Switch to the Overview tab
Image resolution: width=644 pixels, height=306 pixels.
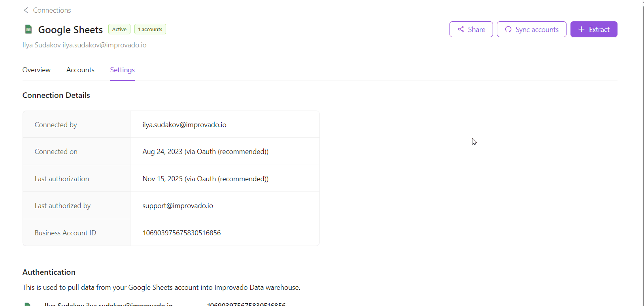pyautogui.click(x=36, y=70)
